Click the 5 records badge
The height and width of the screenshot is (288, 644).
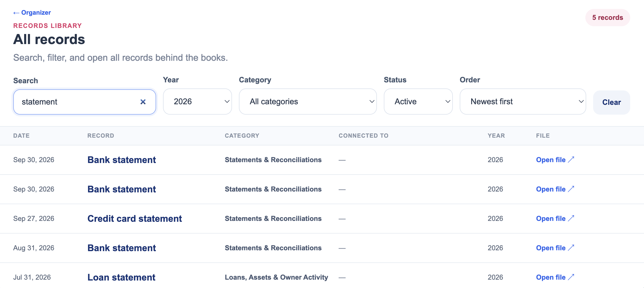point(607,18)
